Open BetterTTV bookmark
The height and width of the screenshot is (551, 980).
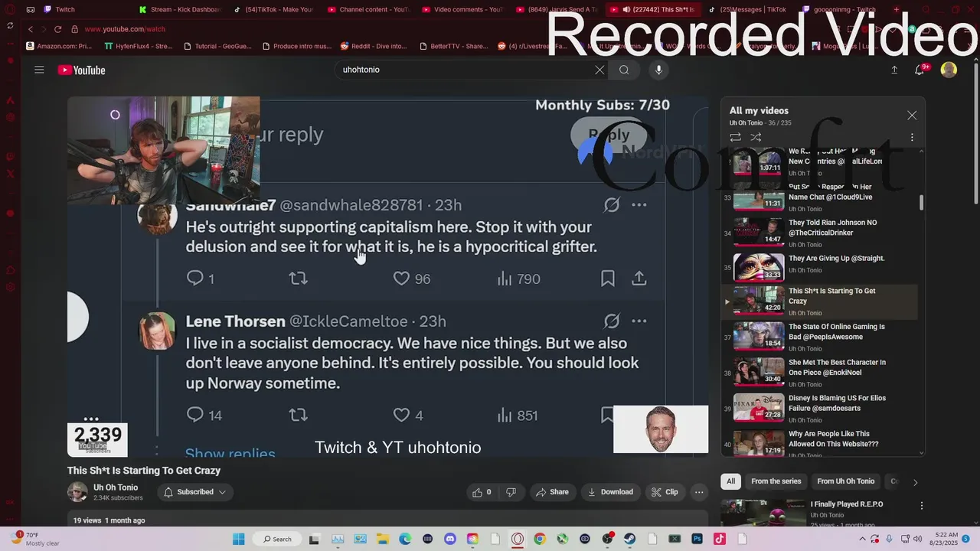tap(453, 46)
